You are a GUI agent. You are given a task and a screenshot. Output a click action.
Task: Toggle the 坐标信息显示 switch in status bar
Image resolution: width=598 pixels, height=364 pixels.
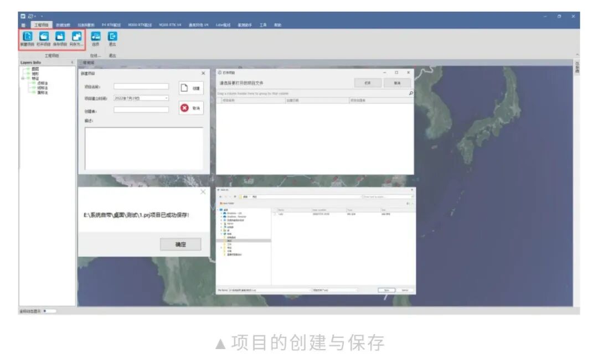point(50,311)
